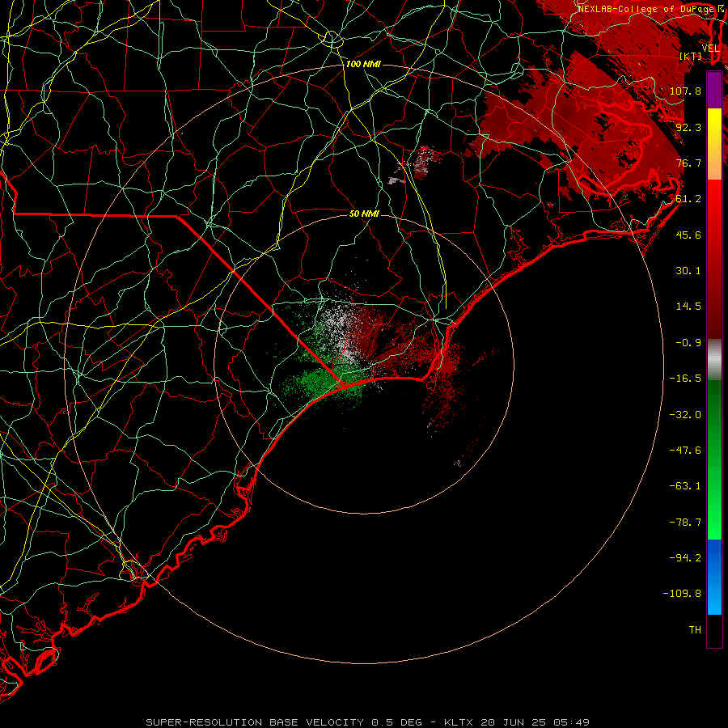Screen dimensions: 728x728
Task: Pick the purple segment of the color bar
Action: (x=714, y=90)
